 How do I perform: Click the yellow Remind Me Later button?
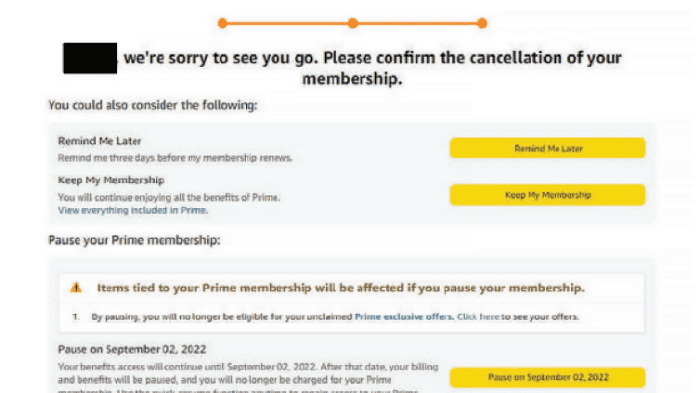pos(547,148)
